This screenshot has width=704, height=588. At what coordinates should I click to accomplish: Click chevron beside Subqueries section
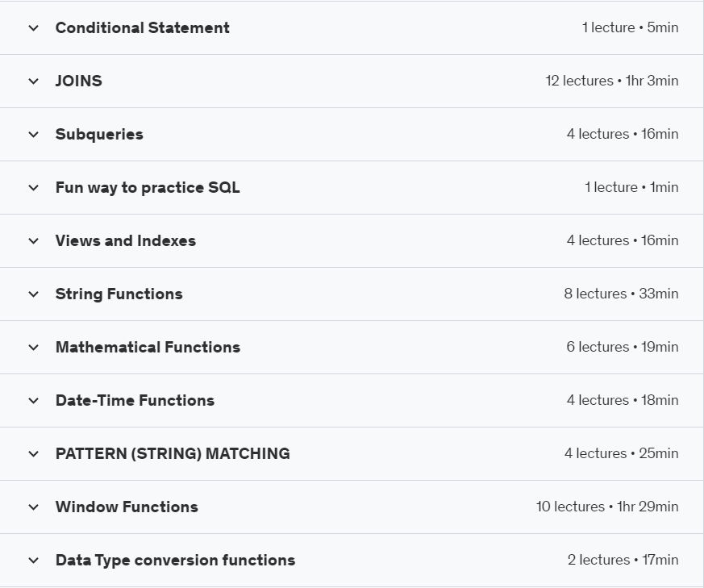click(33, 135)
